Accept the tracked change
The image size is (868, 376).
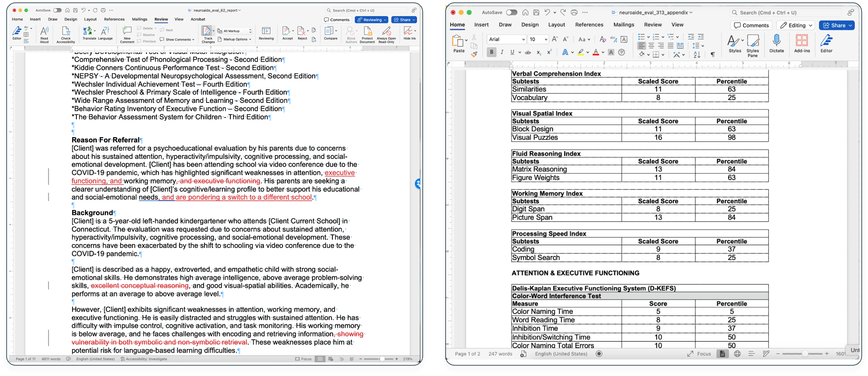[x=287, y=33]
